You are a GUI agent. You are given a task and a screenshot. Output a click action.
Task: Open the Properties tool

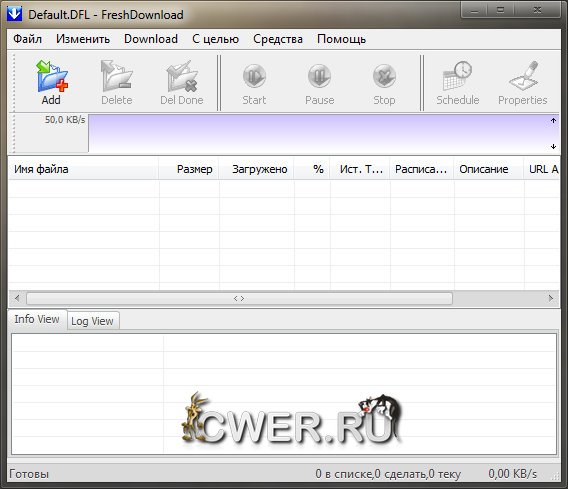[x=522, y=83]
